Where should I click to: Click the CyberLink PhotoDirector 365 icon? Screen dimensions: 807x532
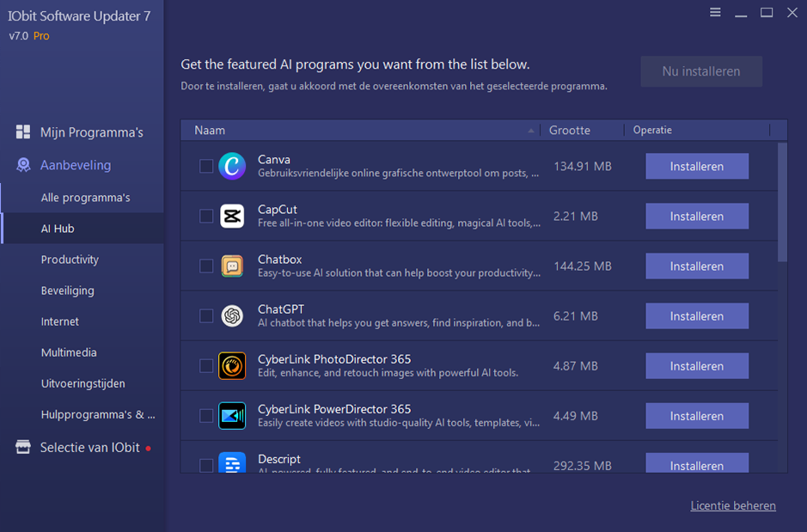click(232, 365)
